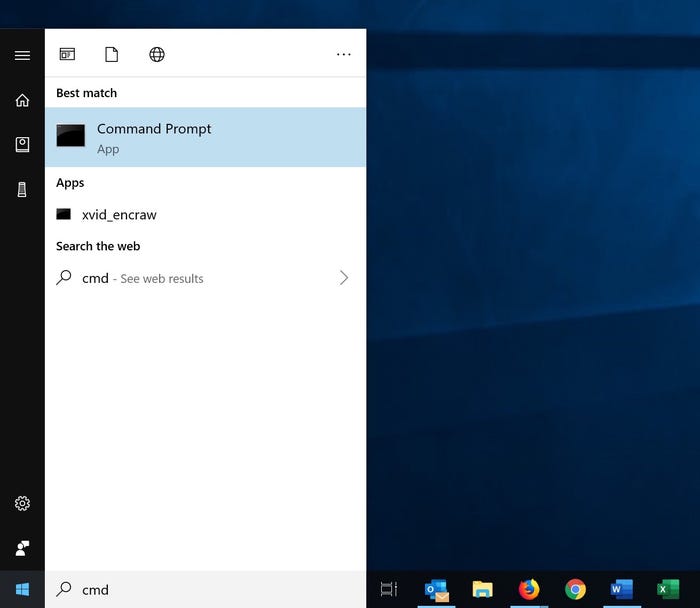Open cmd See web results entry

[205, 278]
